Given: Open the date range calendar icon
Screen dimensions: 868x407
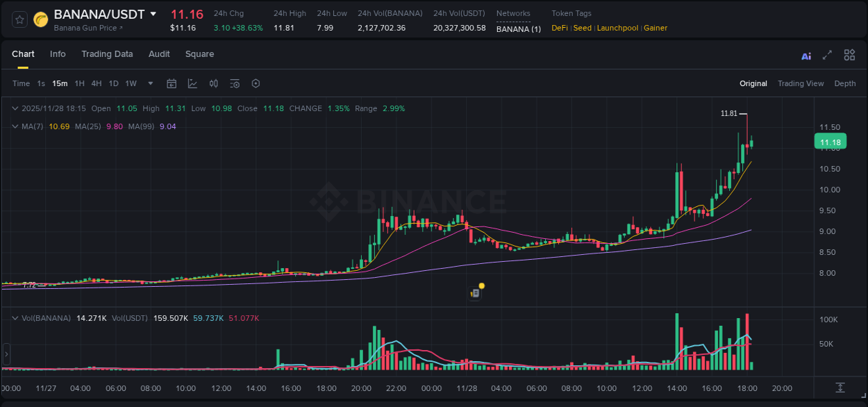Looking at the screenshot, I should tap(172, 83).
